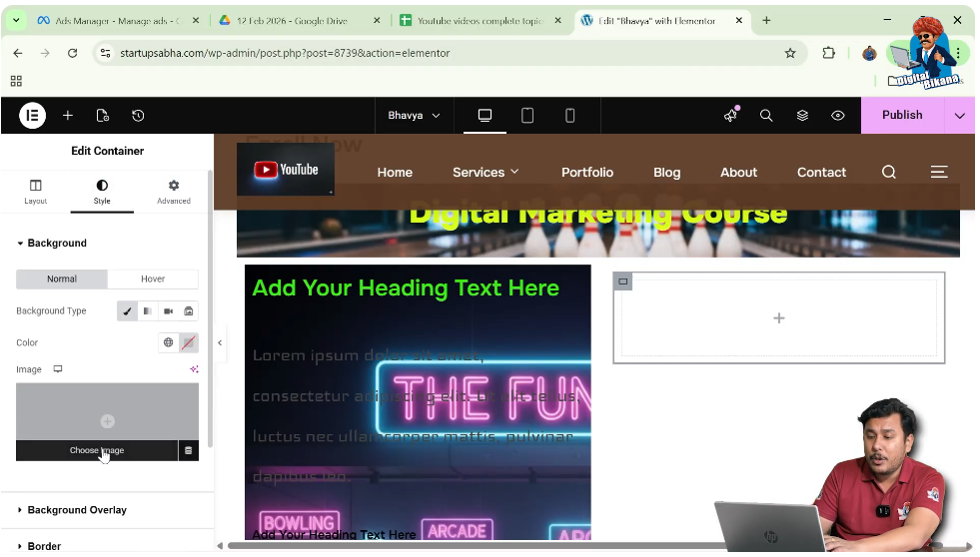Open the History panel clock icon
Image resolution: width=980 pixels, height=557 pixels.
(138, 116)
